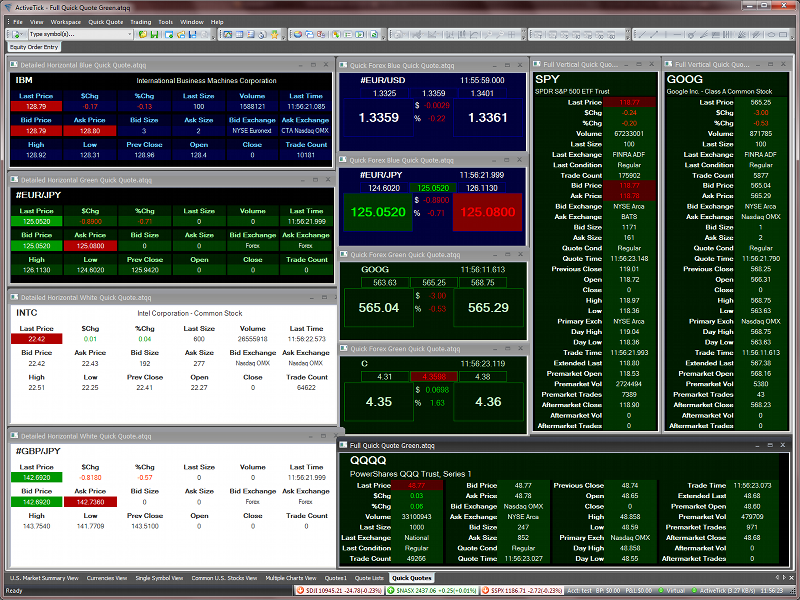This screenshot has width=800, height=600.
Task: Click the green floppy disk save icon
Action: (154, 34)
